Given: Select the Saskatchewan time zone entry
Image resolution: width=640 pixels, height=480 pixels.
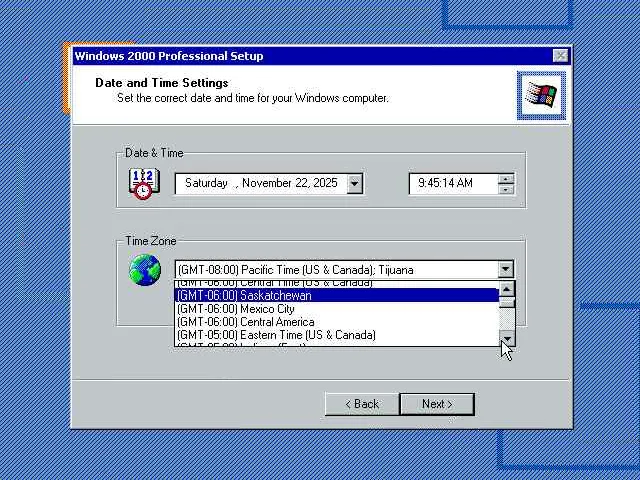Looking at the screenshot, I should [336, 295].
